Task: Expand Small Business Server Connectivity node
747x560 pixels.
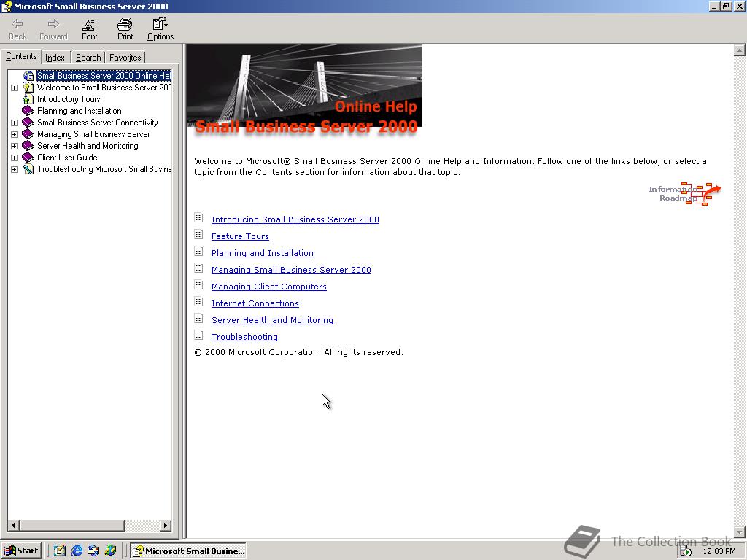Action: (15, 122)
